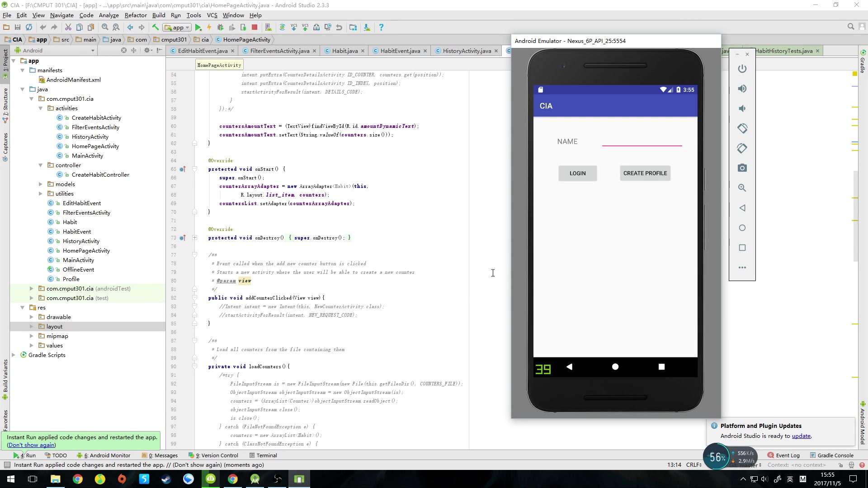Click the Build menu in menu bar
This screenshot has height=488, width=868.
(159, 15)
